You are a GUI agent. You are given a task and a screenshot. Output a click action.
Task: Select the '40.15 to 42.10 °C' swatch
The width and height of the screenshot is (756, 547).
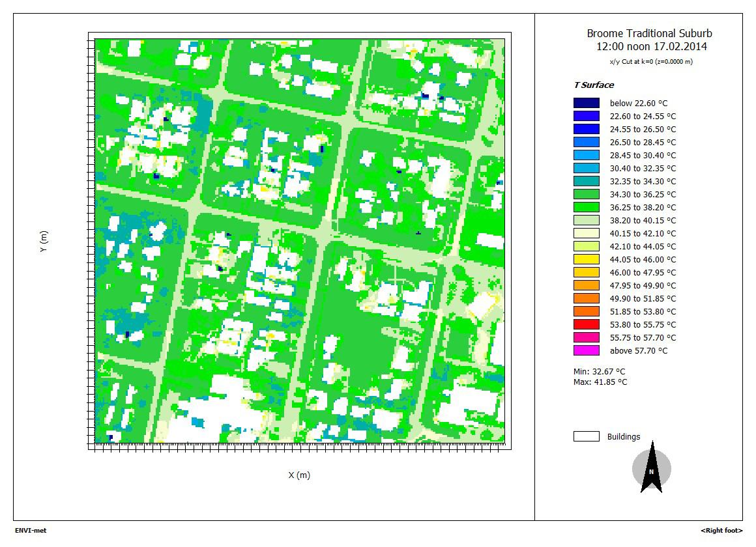(587, 232)
